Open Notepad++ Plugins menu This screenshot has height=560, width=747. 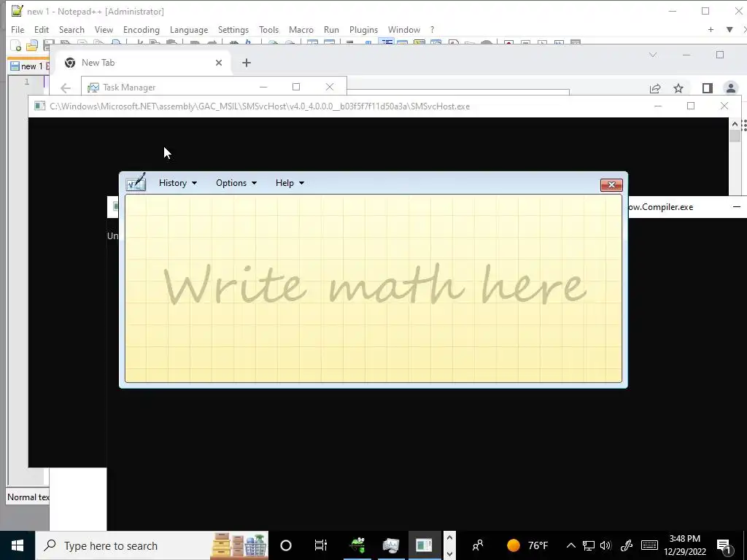point(363,29)
